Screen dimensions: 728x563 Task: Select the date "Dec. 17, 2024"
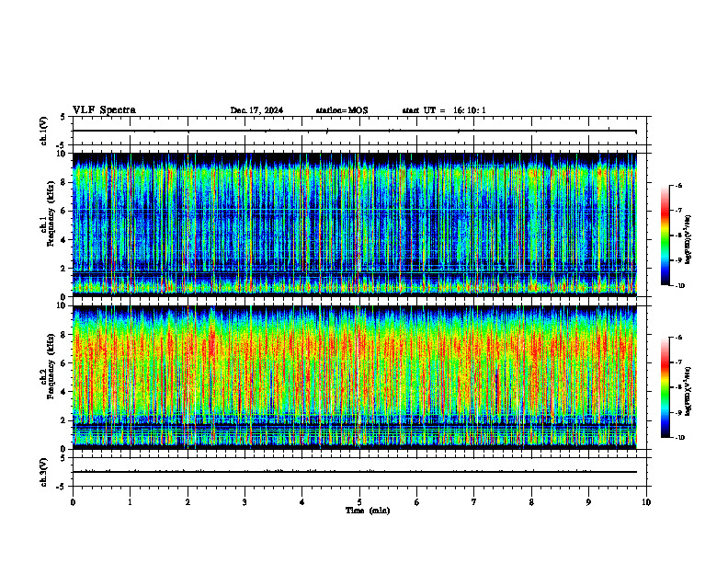[256, 110]
